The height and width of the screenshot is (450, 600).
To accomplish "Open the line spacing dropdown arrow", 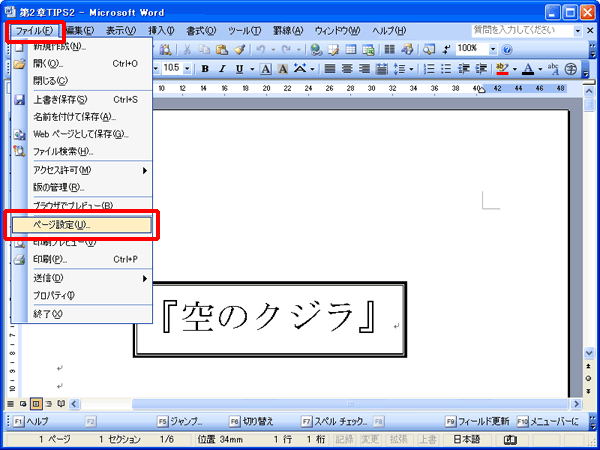I will coord(411,69).
